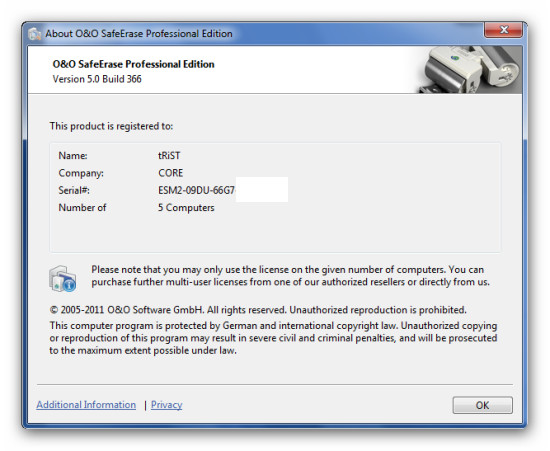The image size is (550, 451).
Task: Open the Additional Information link
Action: coord(86,405)
